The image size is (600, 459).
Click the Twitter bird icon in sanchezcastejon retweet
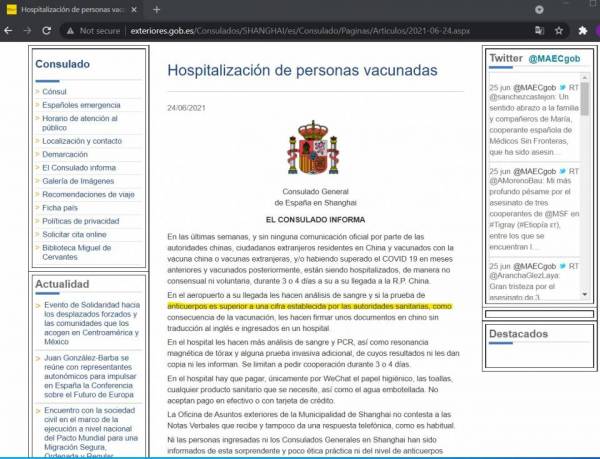(562, 88)
